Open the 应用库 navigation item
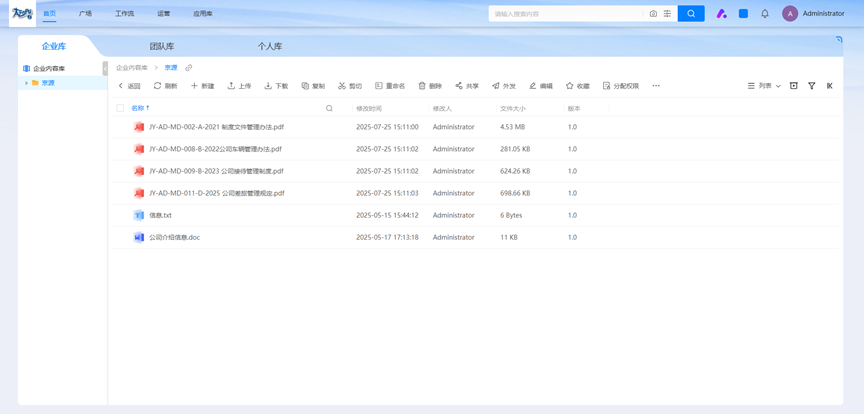Image resolution: width=864 pixels, height=414 pixels. pyautogui.click(x=203, y=14)
